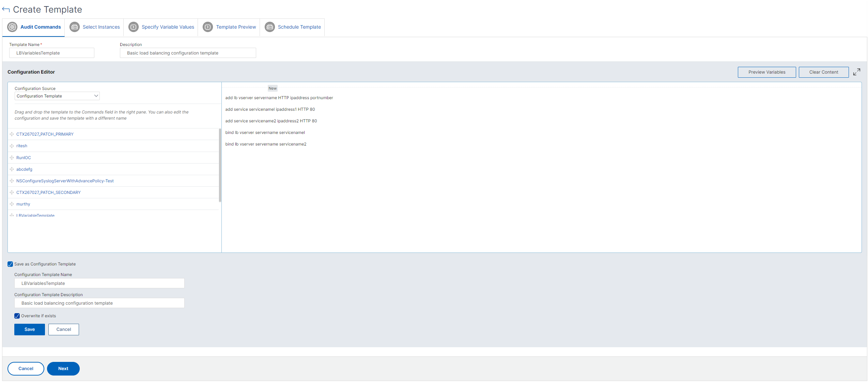Switch to the Specify Variable Values tab

click(x=161, y=27)
